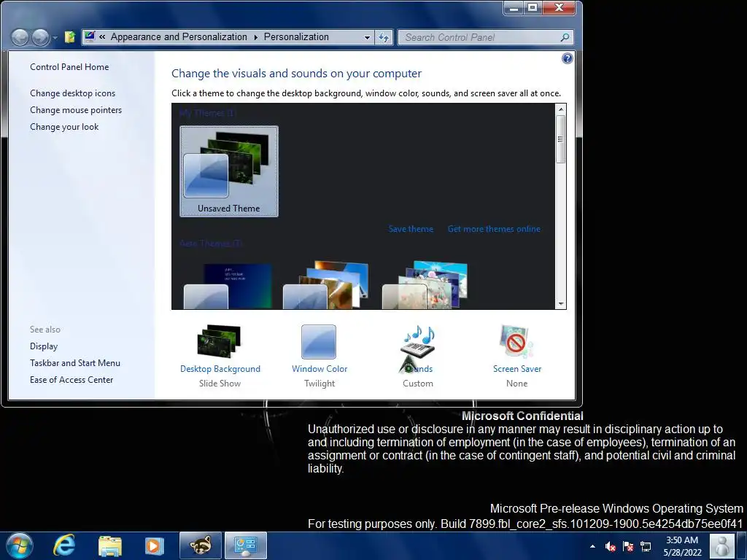Image resolution: width=747 pixels, height=560 pixels.
Task: Open Ease of Access Center
Action: click(71, 379)
